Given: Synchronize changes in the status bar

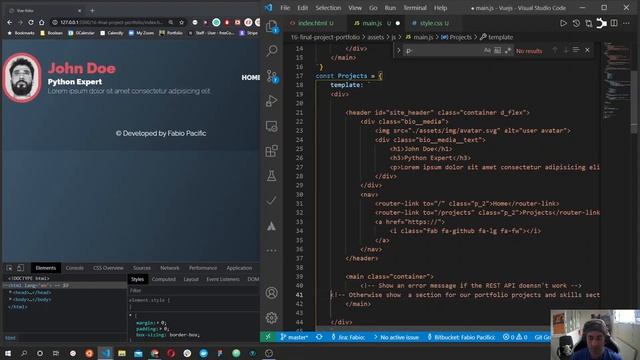Looking at the screenshot, I should pos(319,337).
